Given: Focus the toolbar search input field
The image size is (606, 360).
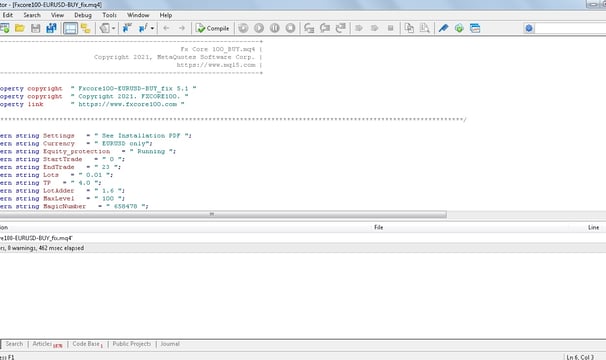Looking at the screenshot, I should pos(570,28).
